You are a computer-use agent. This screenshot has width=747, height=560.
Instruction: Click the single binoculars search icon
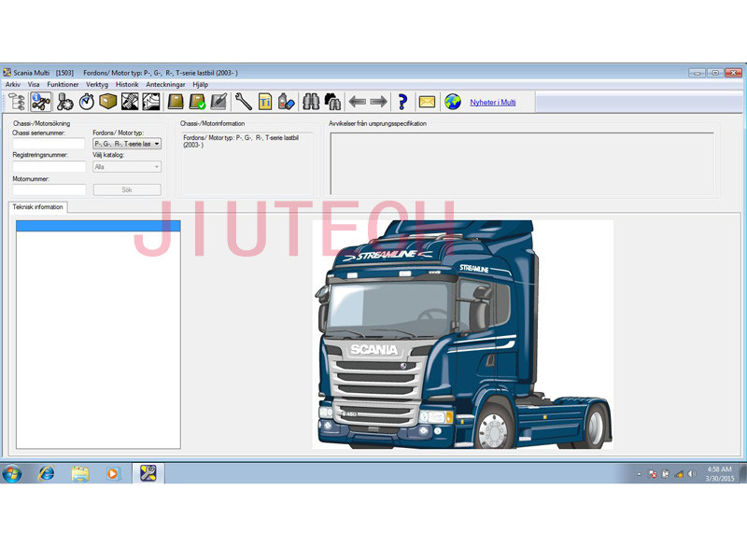(x=311, y=102)
